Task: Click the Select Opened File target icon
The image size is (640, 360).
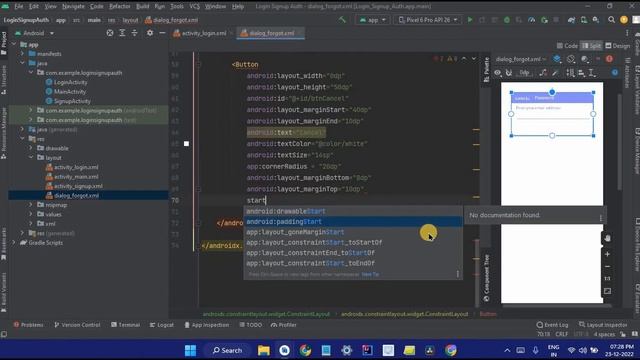Action: (x=110, y=33)
